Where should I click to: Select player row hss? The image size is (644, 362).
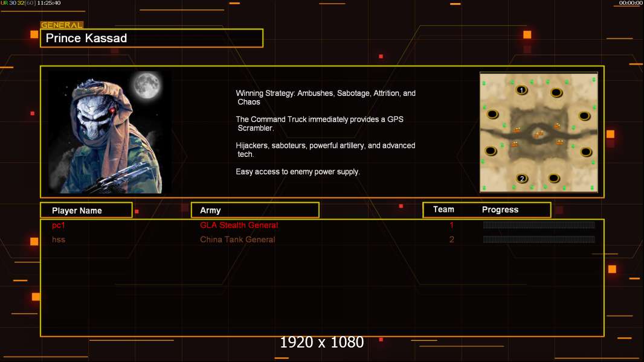[x=322, y=240]
